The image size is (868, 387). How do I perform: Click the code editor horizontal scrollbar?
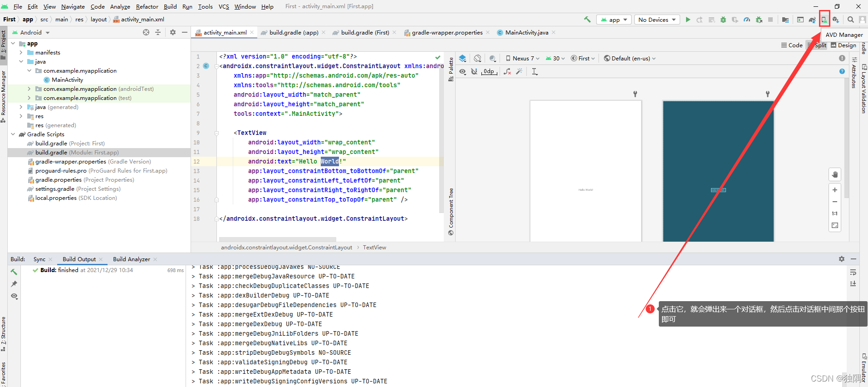[x=277, y=239]
